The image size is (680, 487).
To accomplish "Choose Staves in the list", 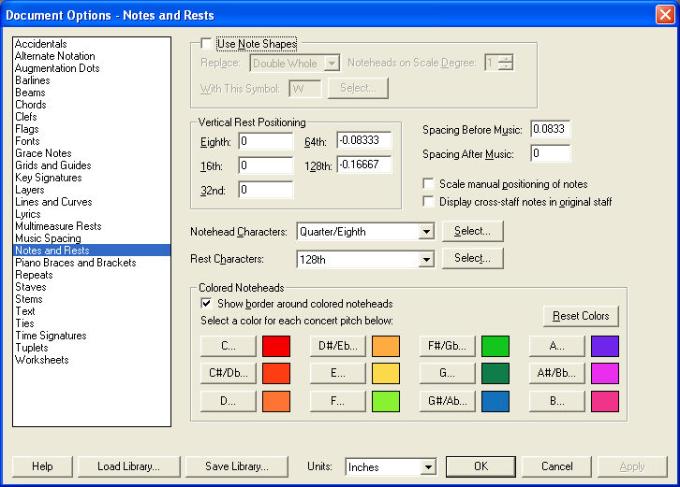I will click(x=30, y=287).
